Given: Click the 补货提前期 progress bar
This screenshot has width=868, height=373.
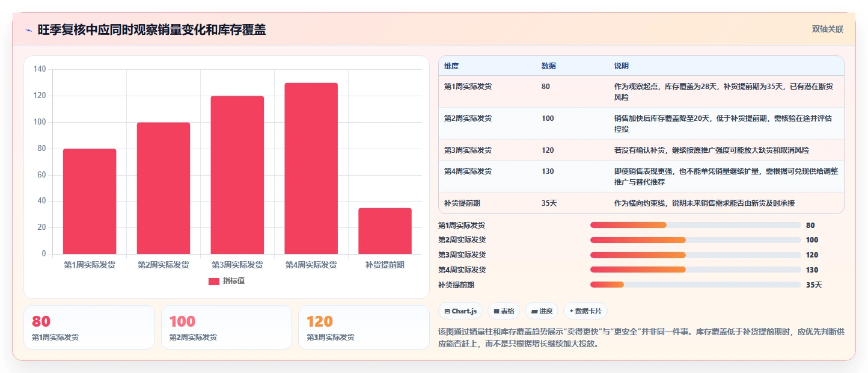Looking at the screenshot, I should point(695,285).
